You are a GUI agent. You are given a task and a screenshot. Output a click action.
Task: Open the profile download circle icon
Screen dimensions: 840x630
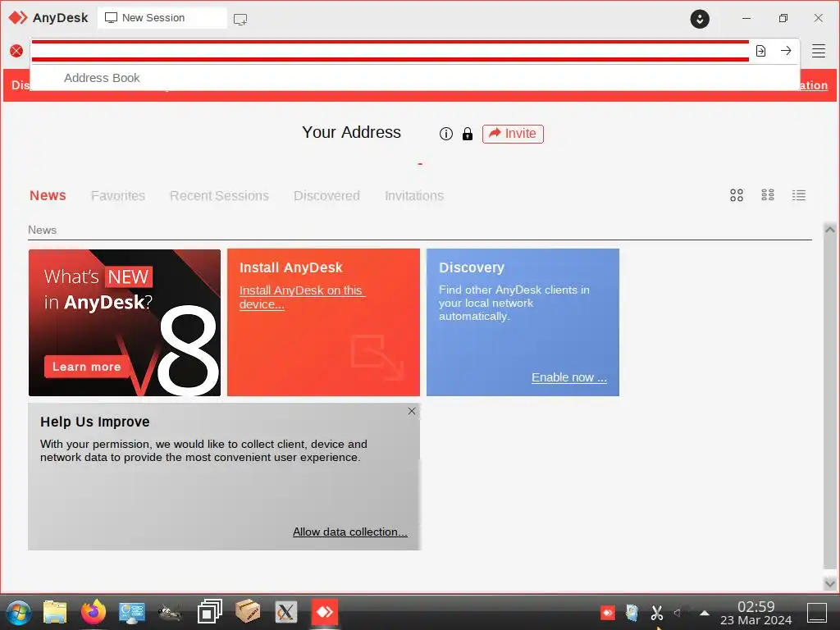pyautogui.click(x=699, y=19)
